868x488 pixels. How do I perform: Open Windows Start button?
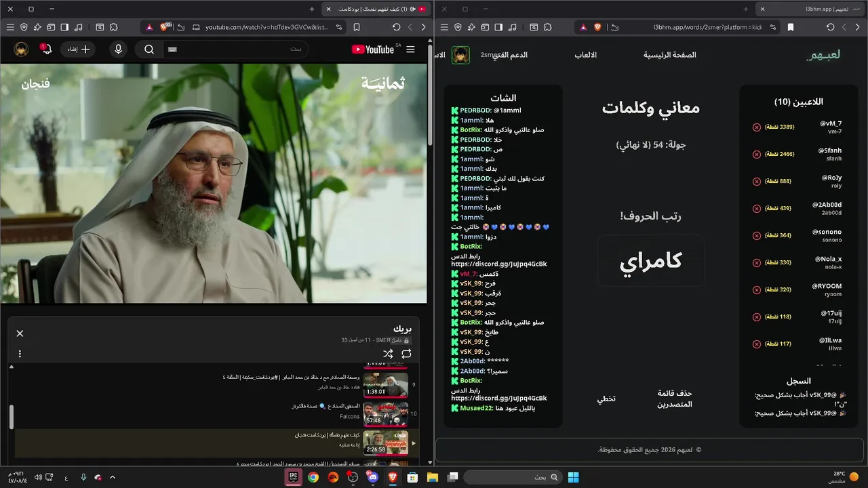click(x=573, y=477)
